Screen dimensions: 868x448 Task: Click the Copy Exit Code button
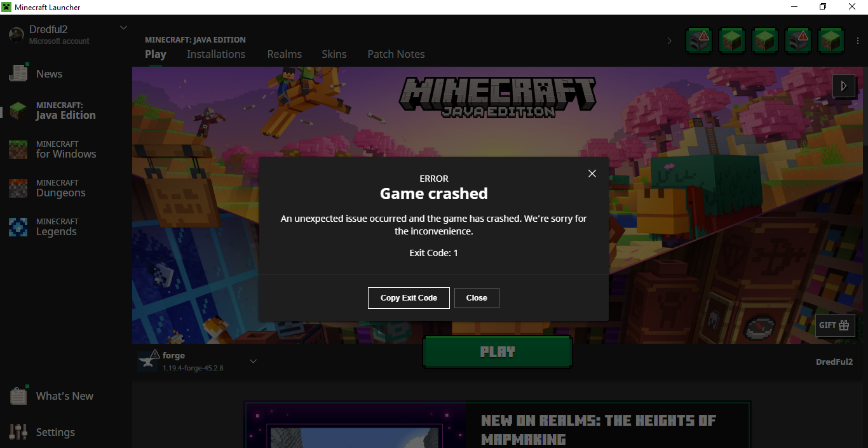(409, 297)
